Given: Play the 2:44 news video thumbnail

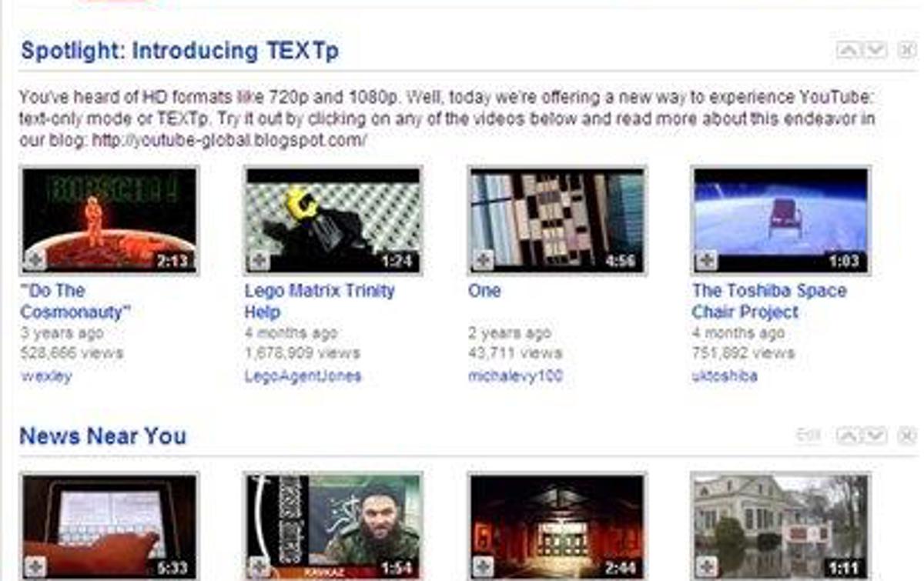Looking at the screenshot, I should coord(557,527).
